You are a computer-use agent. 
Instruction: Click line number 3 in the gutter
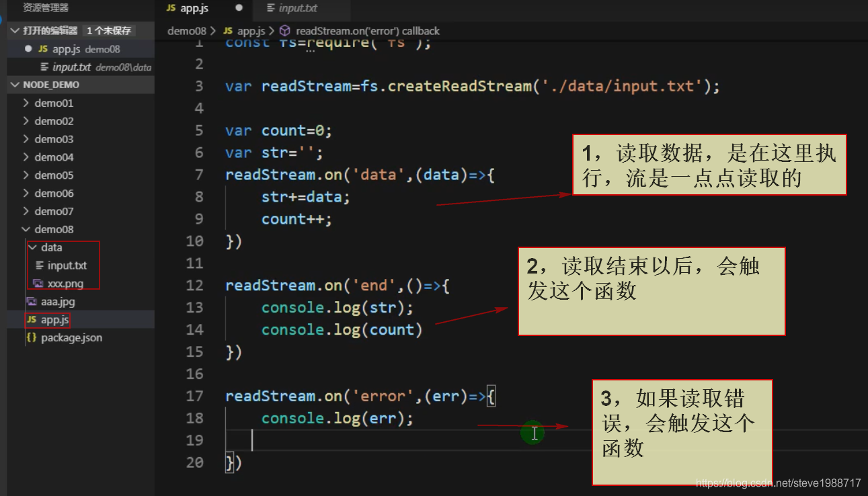click(198, 86)
